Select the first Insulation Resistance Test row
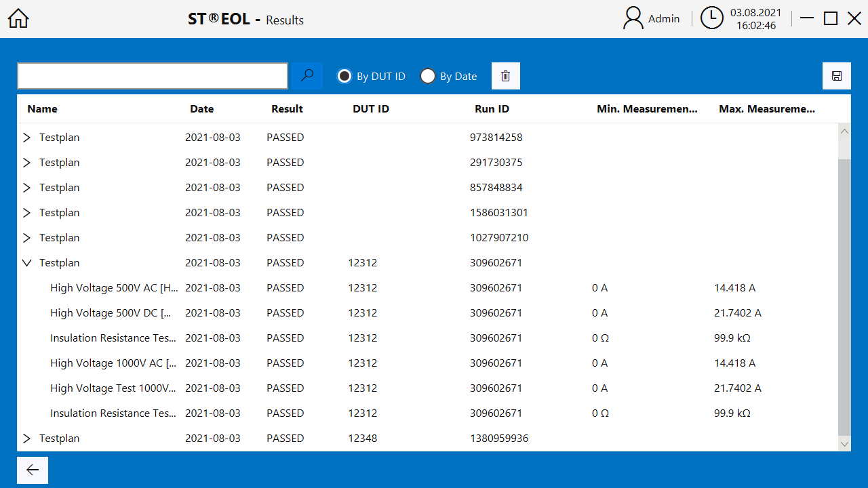Image resolution: width=868 pixels, height=488 pixels. click(x=113, y=338)
